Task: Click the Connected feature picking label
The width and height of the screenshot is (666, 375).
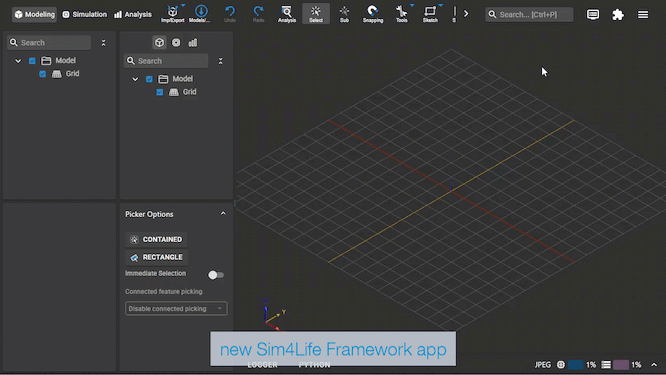Action: pyautogui.click(x=164, y=292)
